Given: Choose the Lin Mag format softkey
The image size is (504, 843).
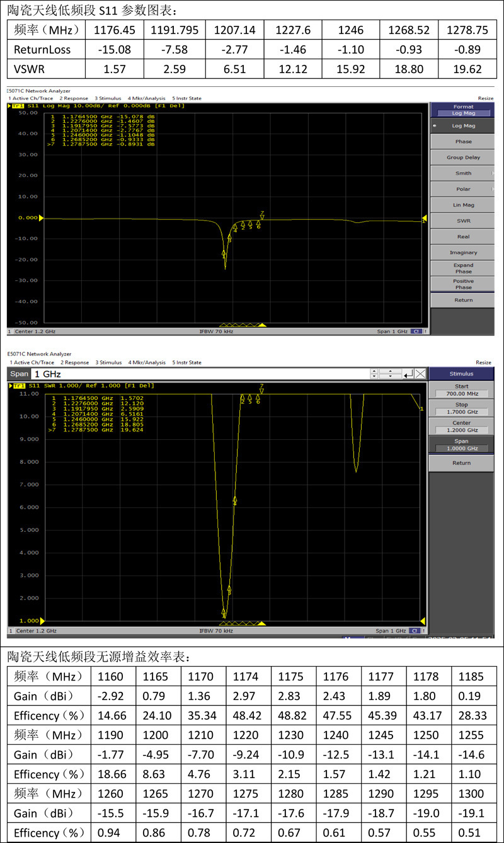Looking at the screenshot, I should tap(464, 205).
